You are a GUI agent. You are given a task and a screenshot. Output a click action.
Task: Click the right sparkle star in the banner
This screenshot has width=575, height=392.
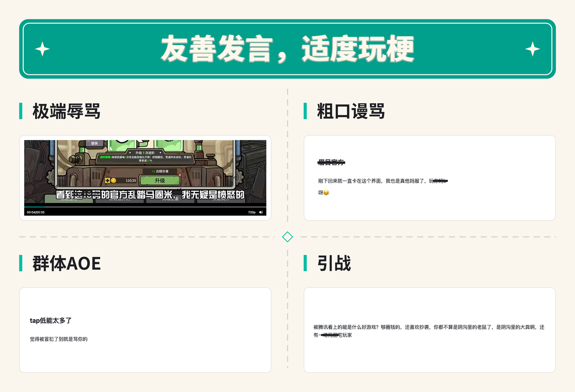[533, 49]
